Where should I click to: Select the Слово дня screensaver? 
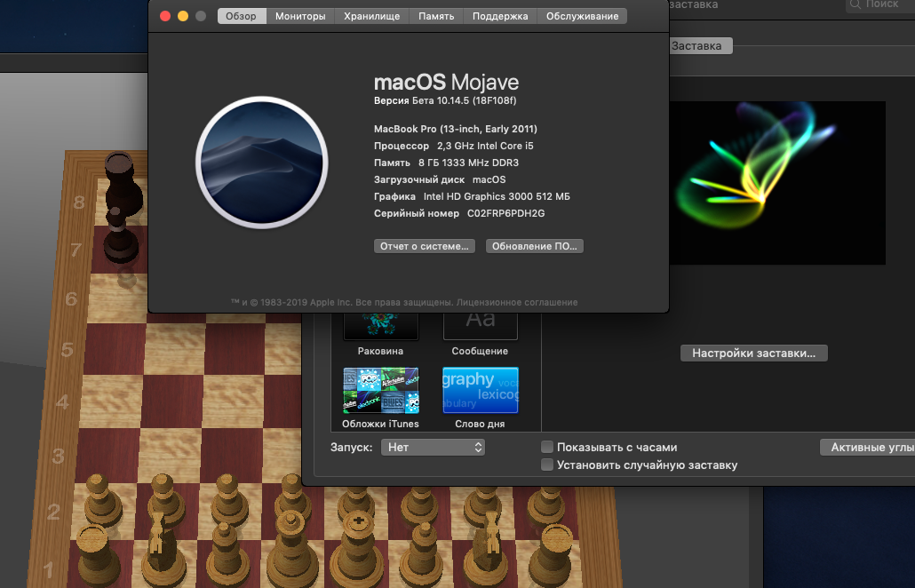click(481, 390)
